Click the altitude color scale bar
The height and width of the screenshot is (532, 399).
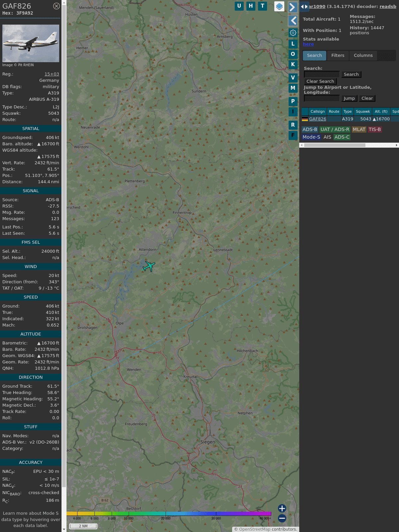point(169,514)
